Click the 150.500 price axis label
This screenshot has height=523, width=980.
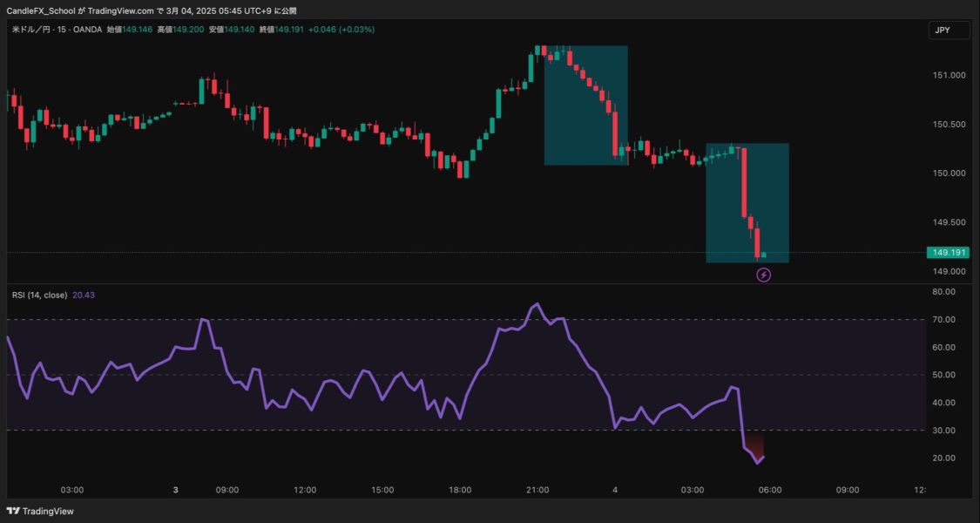[x=949, y=125]
